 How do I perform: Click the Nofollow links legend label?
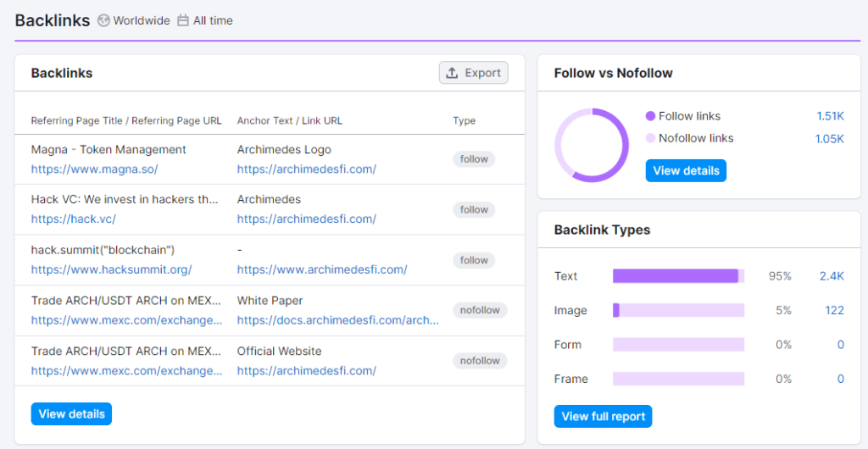(697, 138)
